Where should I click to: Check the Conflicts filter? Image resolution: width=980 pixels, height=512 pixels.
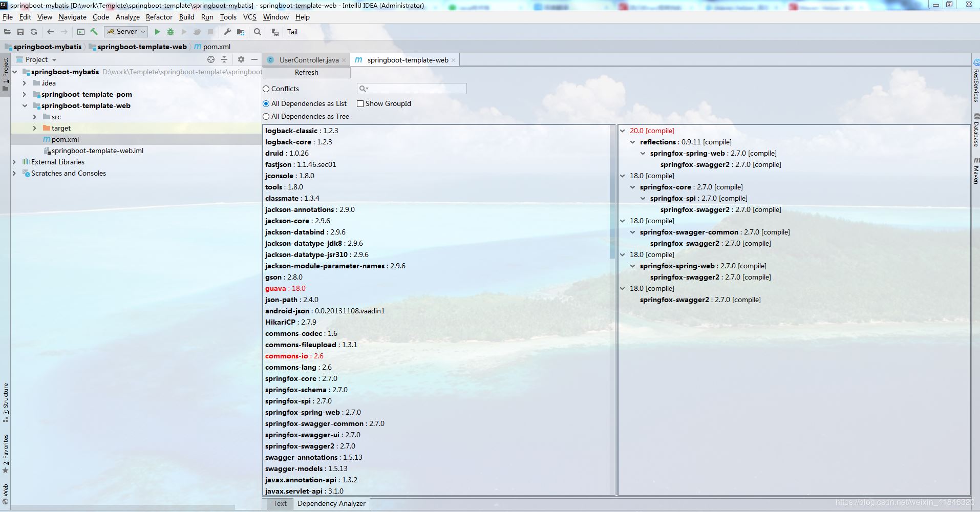[267, 89]
